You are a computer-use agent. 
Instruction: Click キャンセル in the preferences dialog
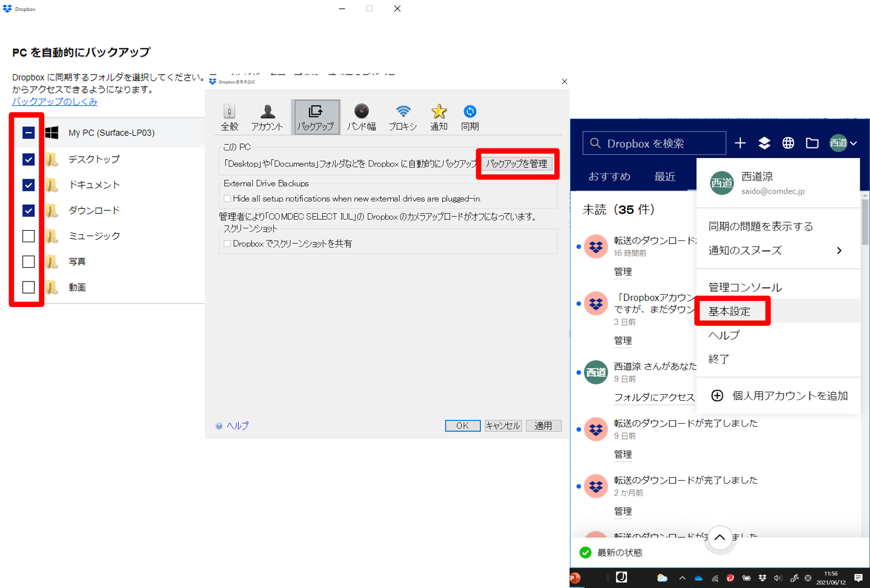tap(503, 426)
